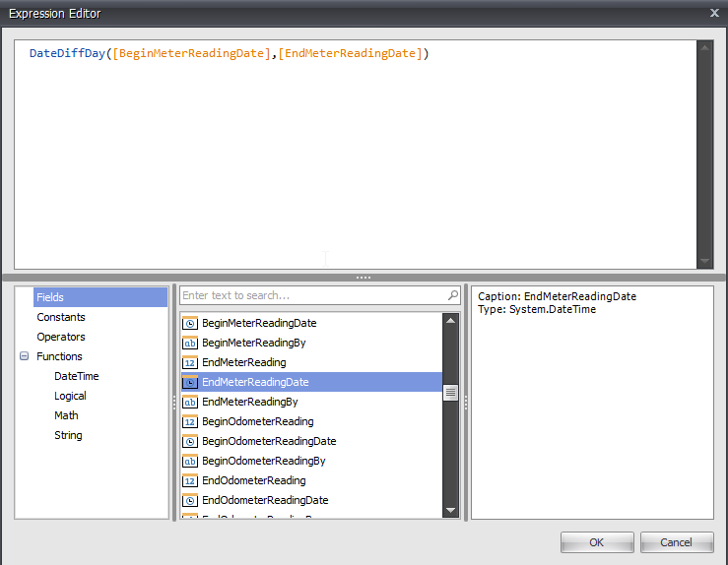
Task: Select the Operators category
Action: coord(61,337)
